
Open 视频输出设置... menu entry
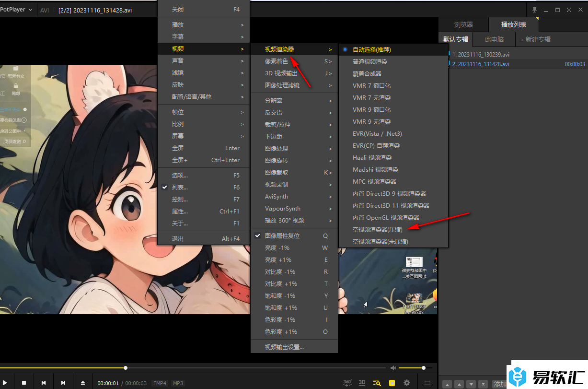coord(294,347)
